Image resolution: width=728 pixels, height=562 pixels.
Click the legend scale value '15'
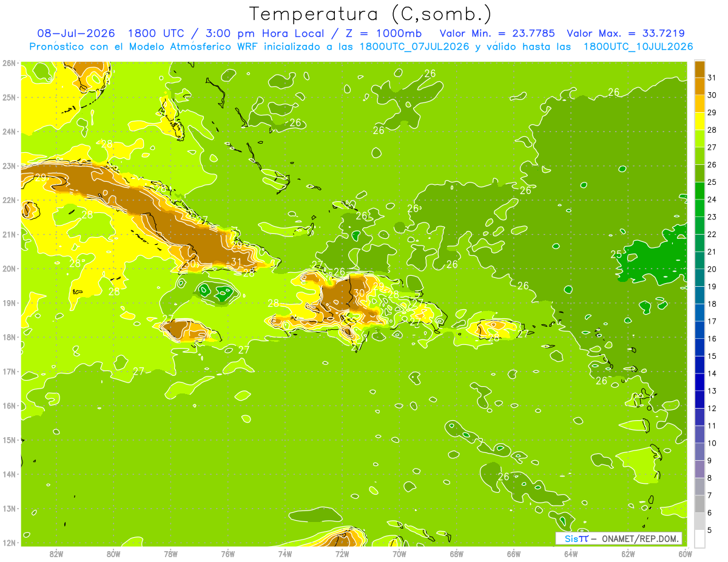712,356
